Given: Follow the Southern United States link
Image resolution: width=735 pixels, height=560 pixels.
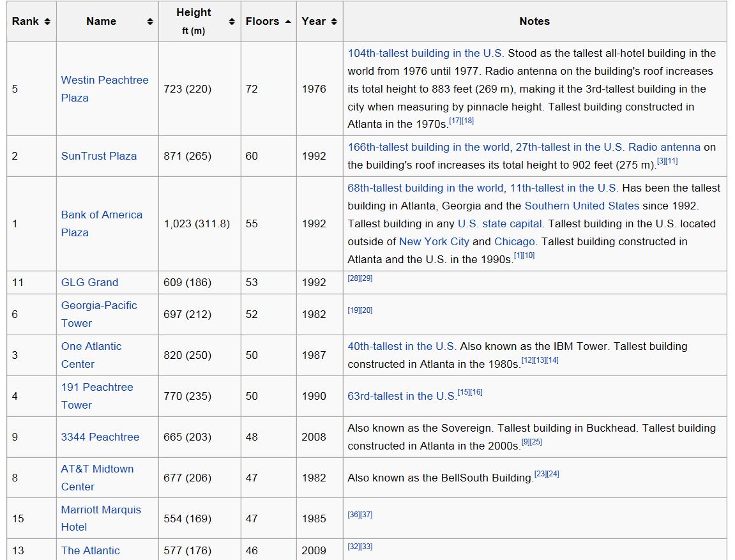Looking at the screenshot, I should click(581, 206).
